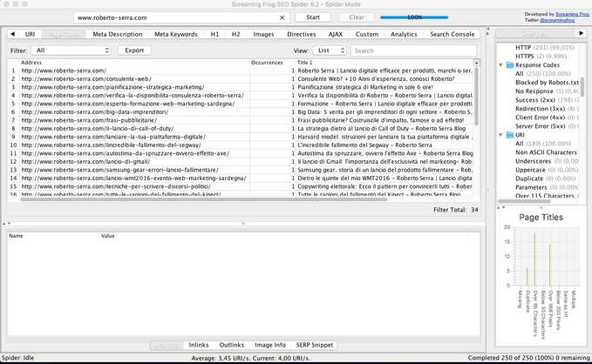Click the Name column header in the bottom pane
592x364 pixels.
[x=16, y=236]
